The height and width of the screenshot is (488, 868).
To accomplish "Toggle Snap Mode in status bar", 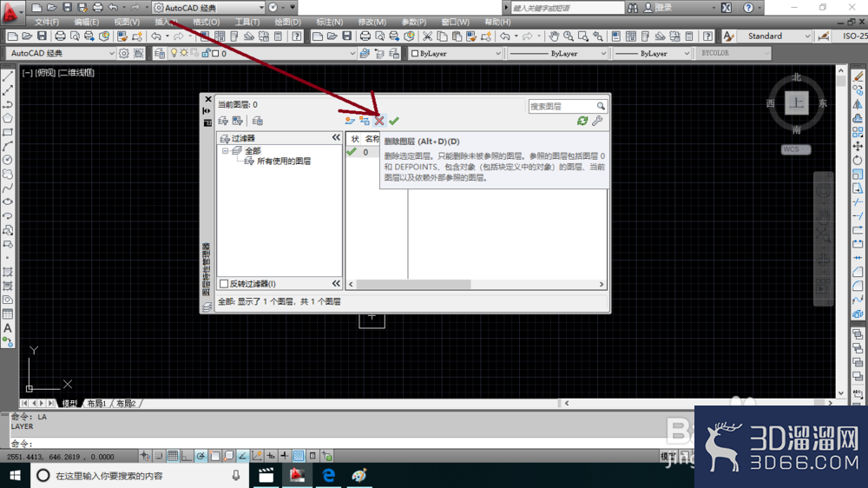I will (x=159, y=456).
